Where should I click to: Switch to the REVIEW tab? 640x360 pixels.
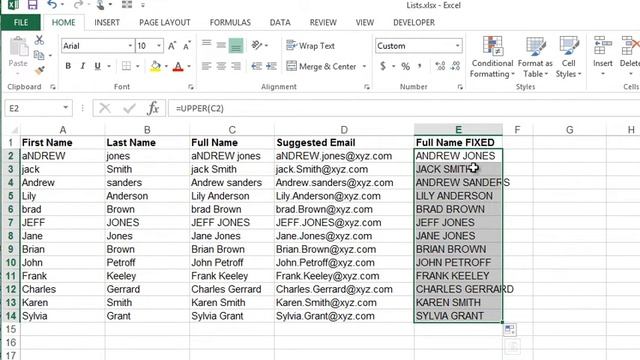[x=323, y=22]
